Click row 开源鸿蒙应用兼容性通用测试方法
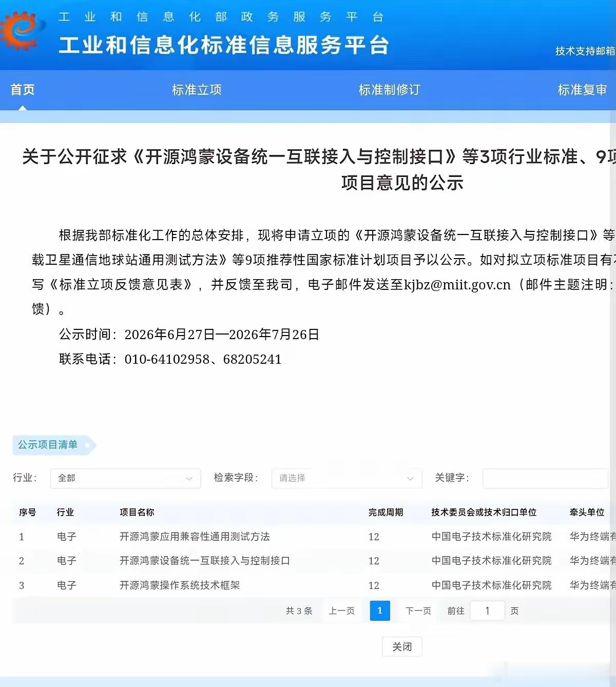Screen dimensions: 616x687 click(314, 537)
